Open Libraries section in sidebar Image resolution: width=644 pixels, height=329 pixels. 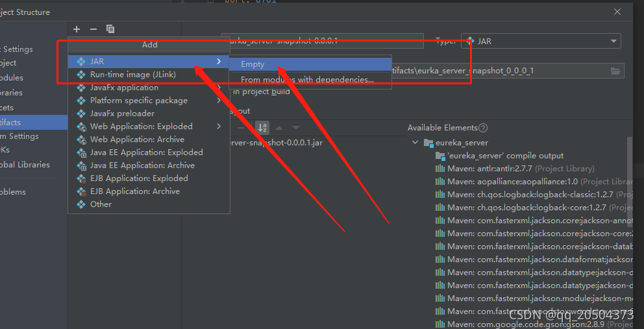click(11, 93)
